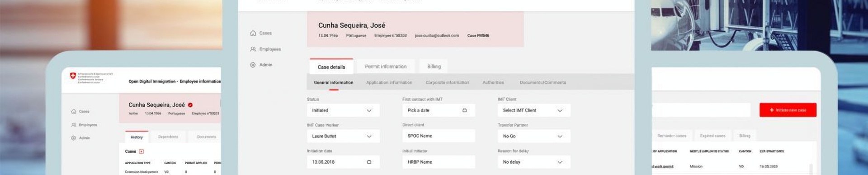The height and width of the screenshot is (175, 868).
Task: Click the scrollbar in the right window table
Action: click(811, 169)
